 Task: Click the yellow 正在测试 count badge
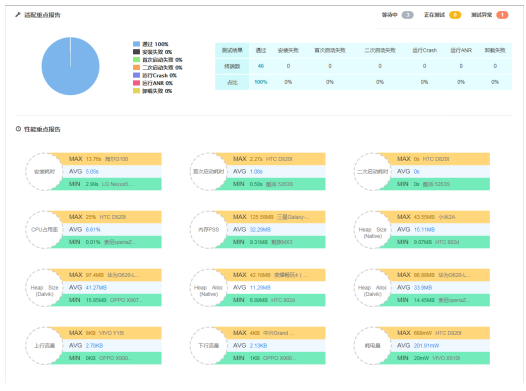point(455,15)
